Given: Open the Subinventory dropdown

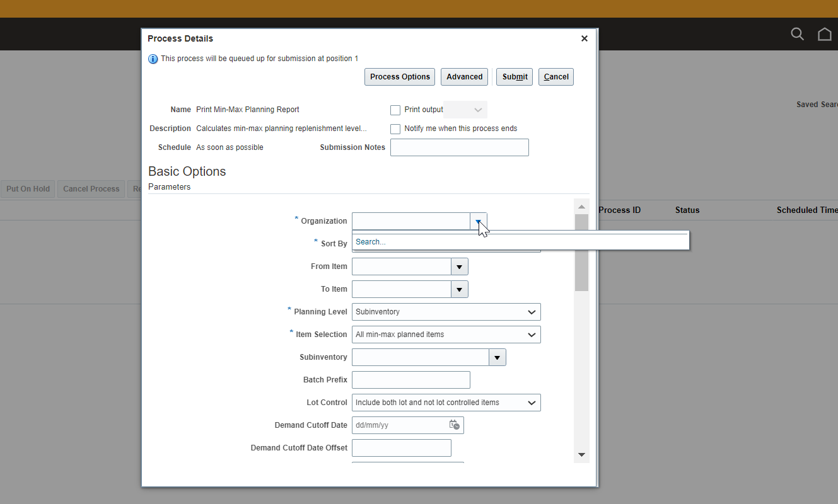Looking at the screenshot, I should (498, 357).
